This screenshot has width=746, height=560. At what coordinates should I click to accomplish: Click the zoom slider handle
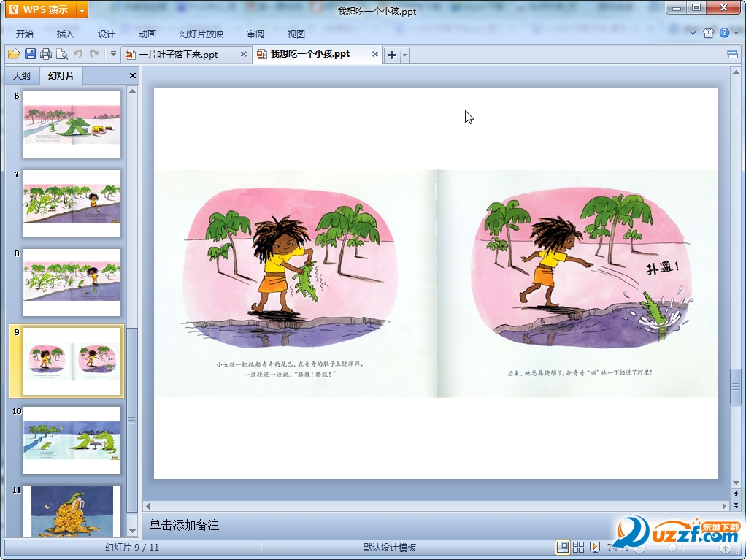click(x=672, y=548)
